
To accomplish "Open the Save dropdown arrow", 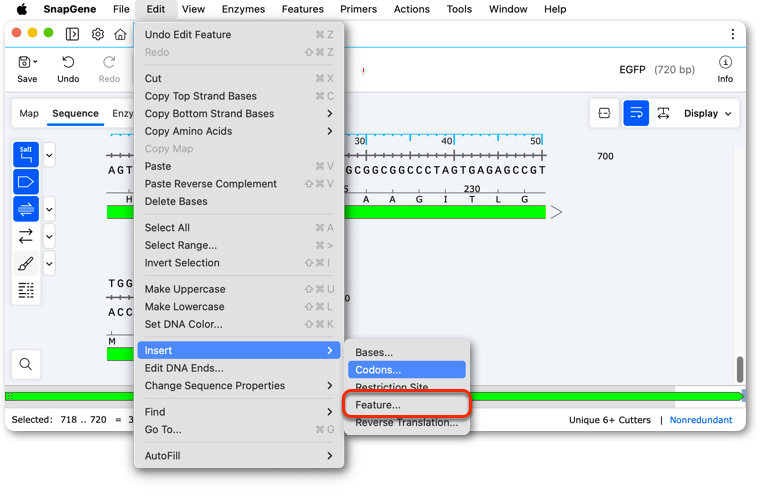I will pyautogui.click(x=35, y=62).
